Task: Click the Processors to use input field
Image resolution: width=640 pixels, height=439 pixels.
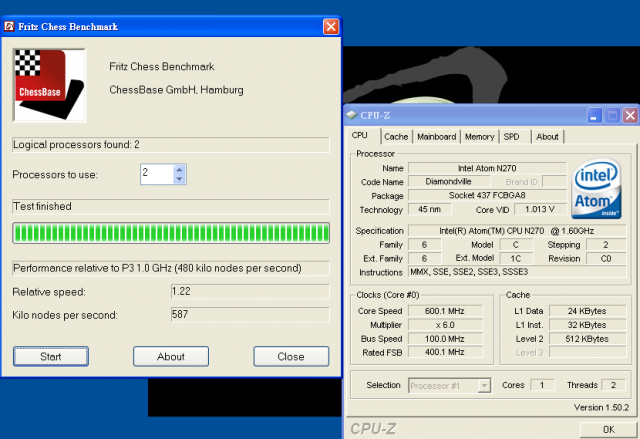Action: click(157, 174)
